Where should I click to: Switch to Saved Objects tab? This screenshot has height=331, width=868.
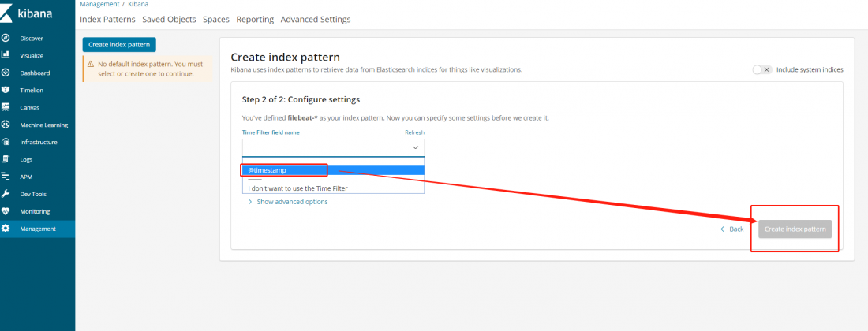click(169, 20)
